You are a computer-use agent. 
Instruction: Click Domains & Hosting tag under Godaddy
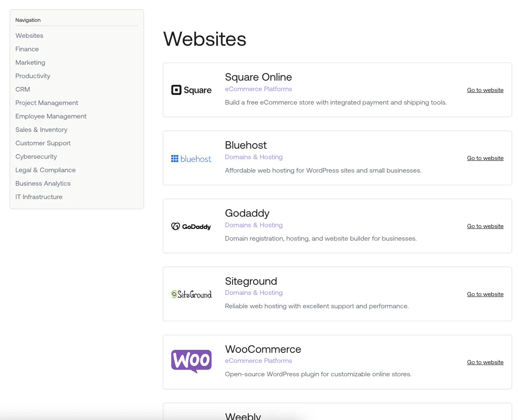coord(254,225)
